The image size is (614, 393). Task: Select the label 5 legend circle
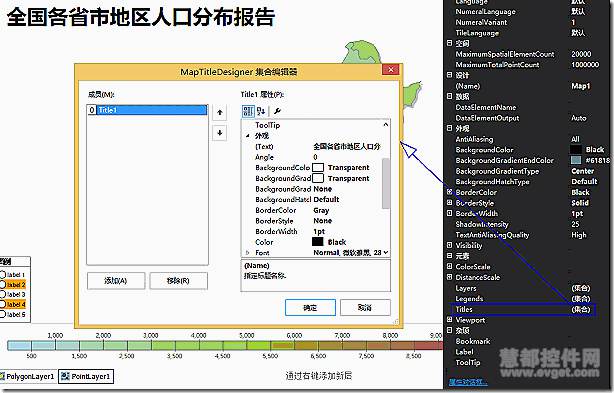click(x=3, y=314)
